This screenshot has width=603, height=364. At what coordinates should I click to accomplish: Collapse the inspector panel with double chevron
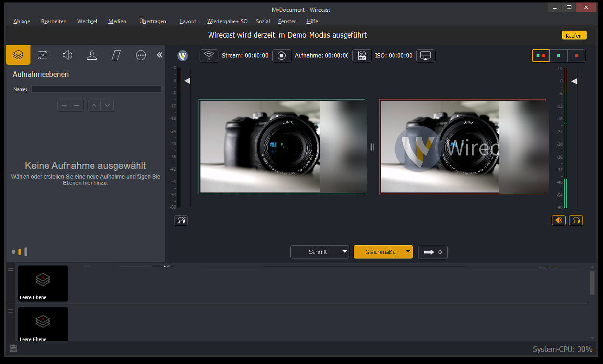point(159,55)
